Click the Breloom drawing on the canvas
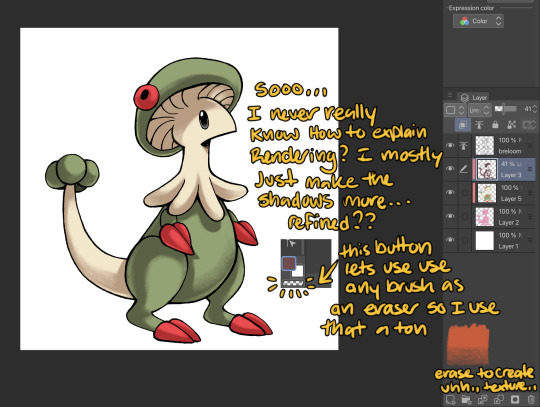540x407 pixels. 159,200
